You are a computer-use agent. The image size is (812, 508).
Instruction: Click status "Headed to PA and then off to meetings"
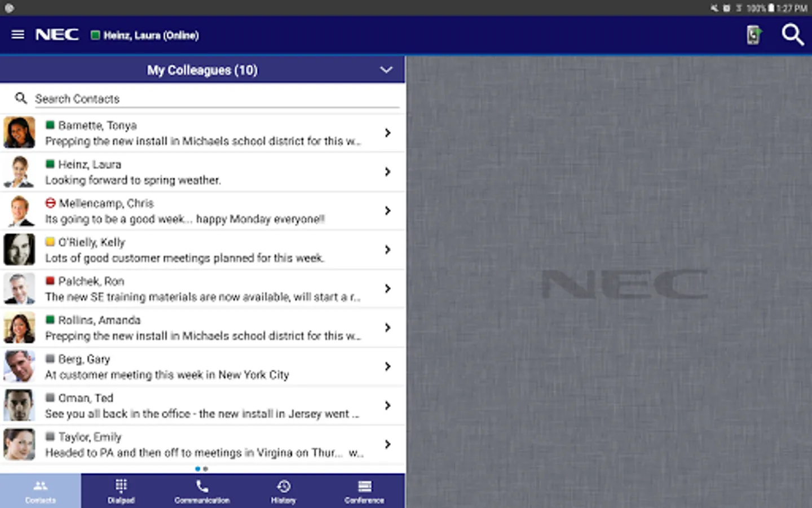(143, 453)
